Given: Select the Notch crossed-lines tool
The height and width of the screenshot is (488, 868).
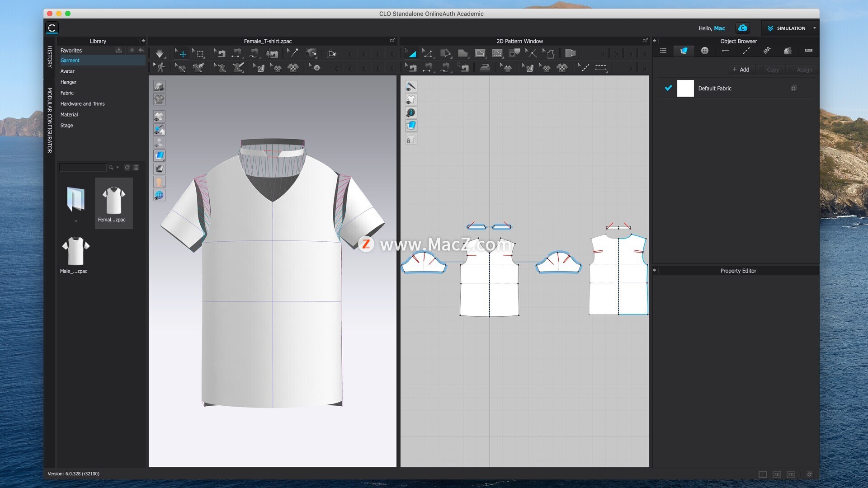Looking at the screenshot, I should (531, 54).
